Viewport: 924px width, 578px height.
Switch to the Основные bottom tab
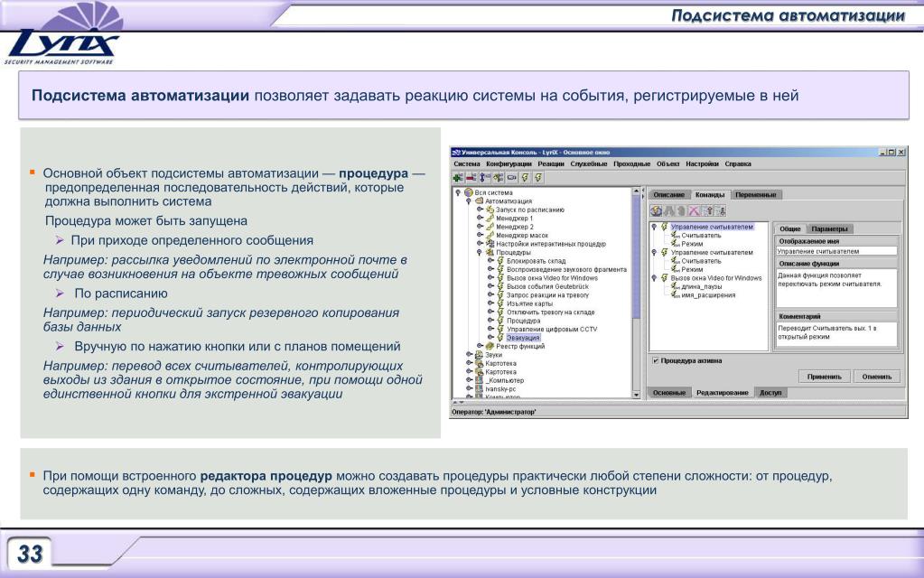tap(669, 392)
